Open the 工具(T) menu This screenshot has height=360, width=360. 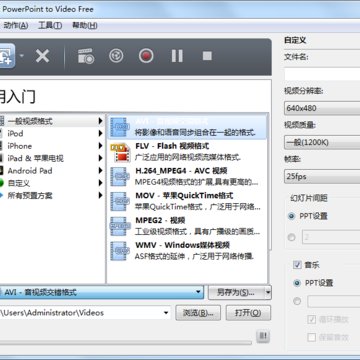tap(50, 26)
